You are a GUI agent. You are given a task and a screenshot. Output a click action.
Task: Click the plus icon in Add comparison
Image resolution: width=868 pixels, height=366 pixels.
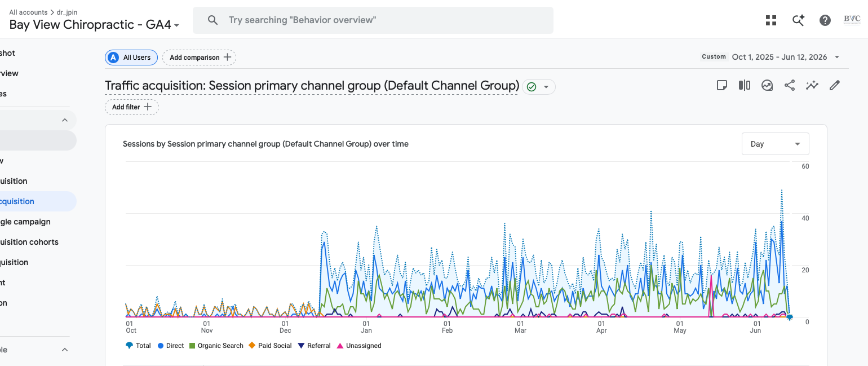point(227,57)
